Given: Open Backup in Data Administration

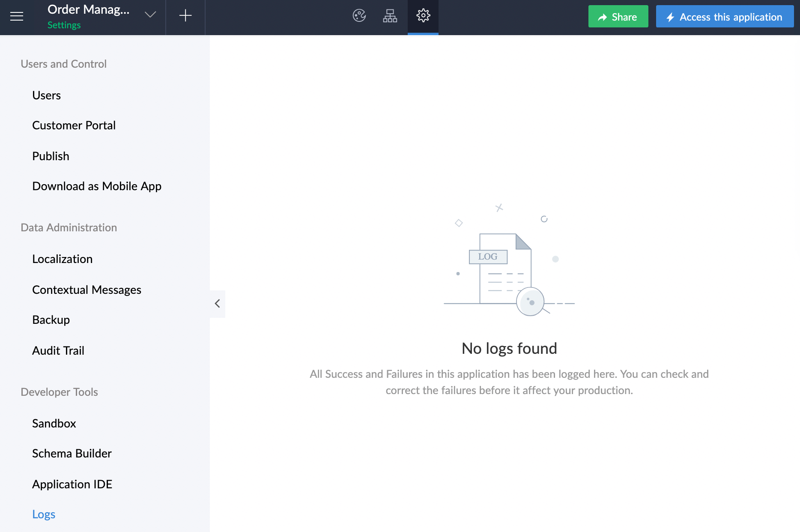Looking at the screenshot, I should [51, 320].
